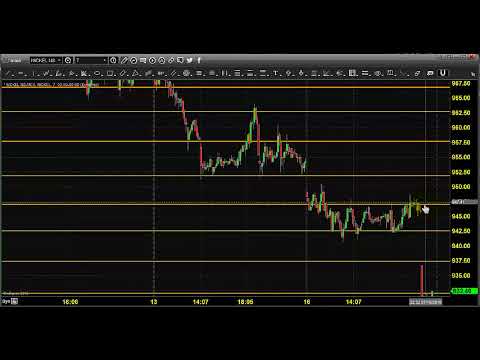Click the 967.50 price axis label
Viewport: 480px width, 360px height.
tap(461, 83)
